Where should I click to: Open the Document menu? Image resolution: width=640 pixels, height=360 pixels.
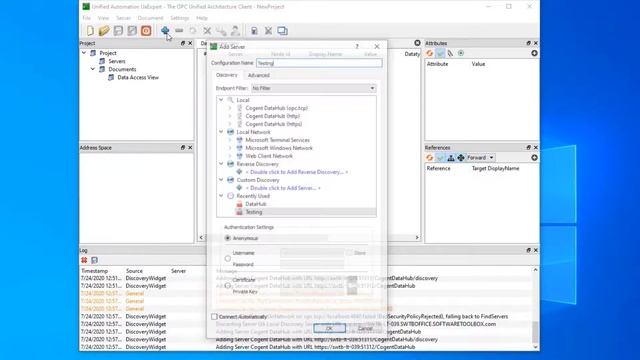tap(150, 18)
